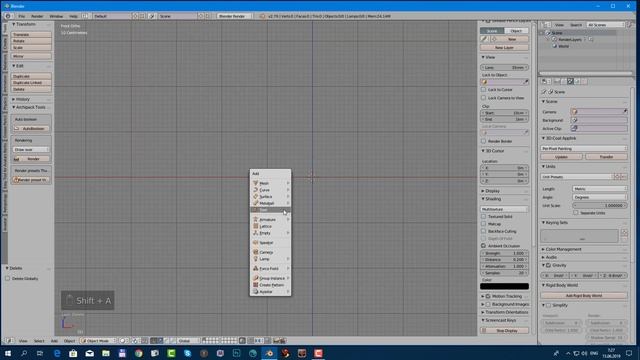
Task: Choose the highlighted Text entry in Add menu
Action: (x=270, y=210)
